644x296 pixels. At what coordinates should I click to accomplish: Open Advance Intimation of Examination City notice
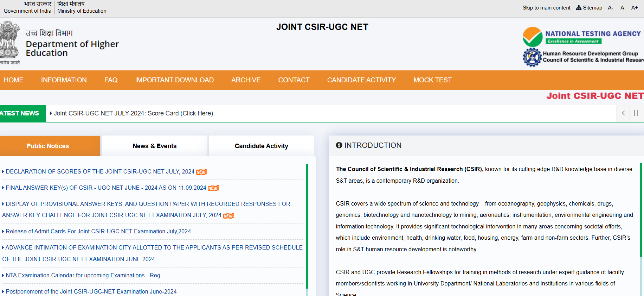[x=152, y=253]
